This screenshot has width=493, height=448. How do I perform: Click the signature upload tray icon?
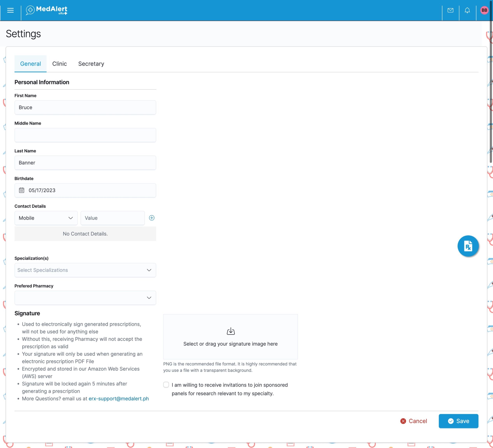point(231,331)
